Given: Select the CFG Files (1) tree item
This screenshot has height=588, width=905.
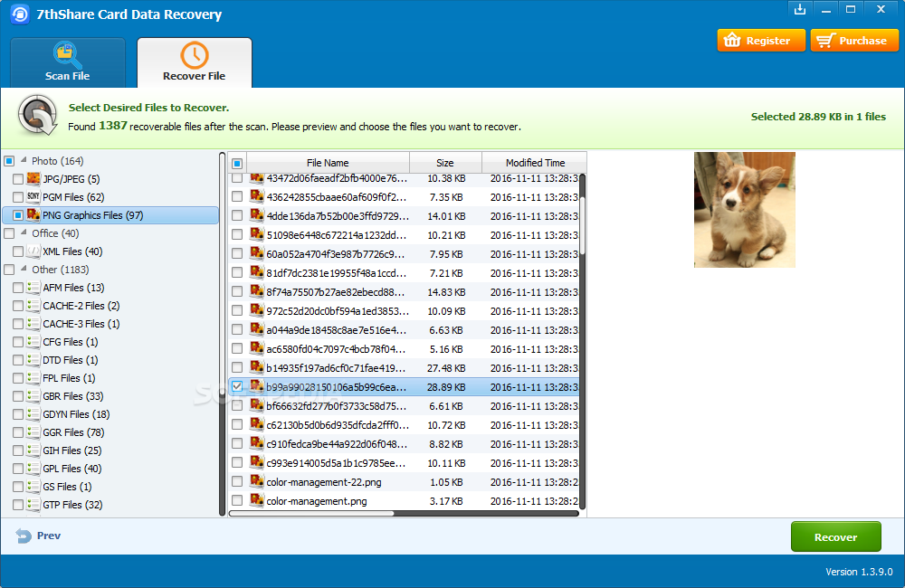Looking at the screenshot, I should point(70,342).
